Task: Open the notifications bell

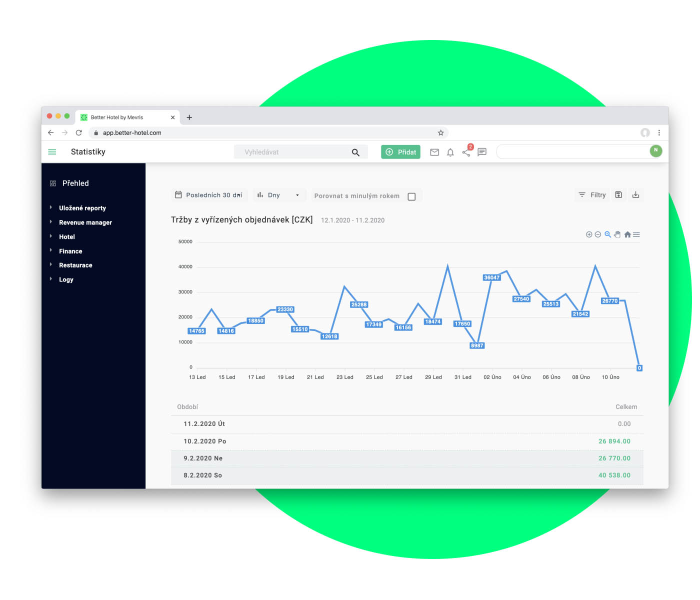Action: click(450, 152)
